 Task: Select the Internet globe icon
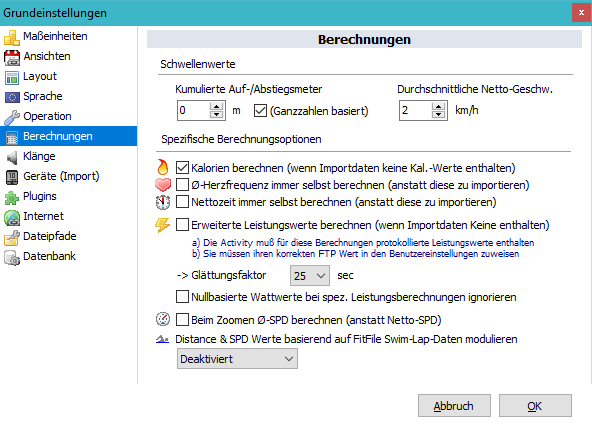pyautogui.click(x=12, y=217)
